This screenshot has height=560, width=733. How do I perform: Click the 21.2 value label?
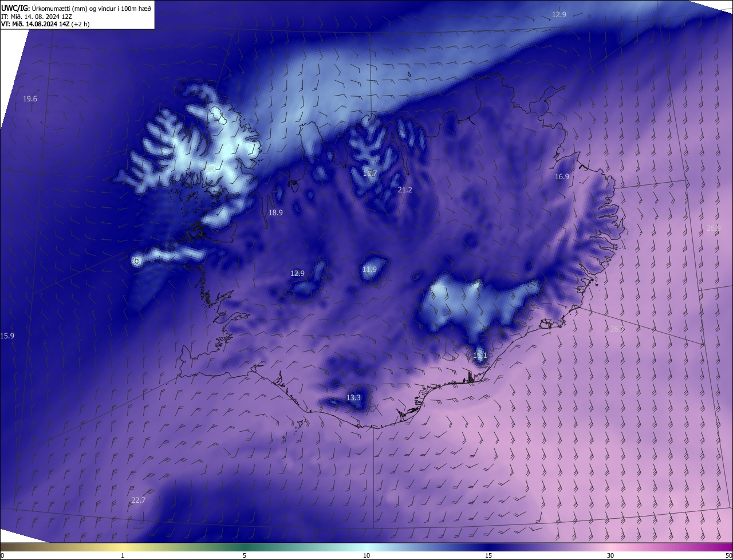(x=404, y=190)
